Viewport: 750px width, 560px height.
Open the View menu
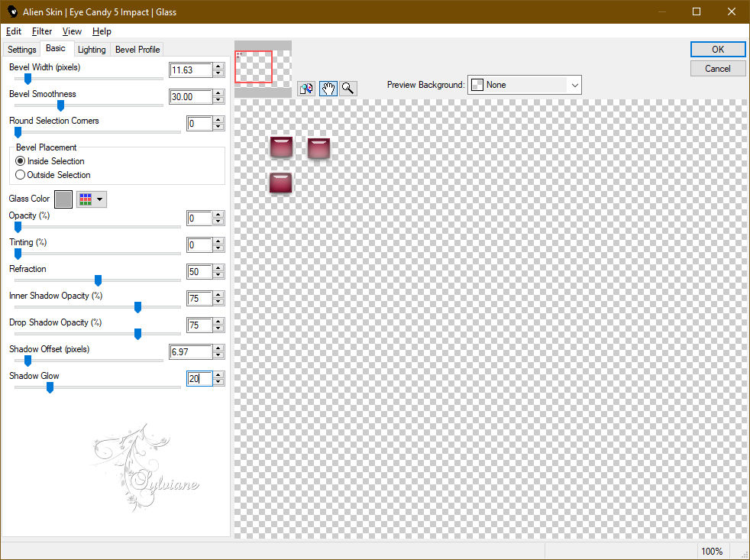(x=72, y=31)
